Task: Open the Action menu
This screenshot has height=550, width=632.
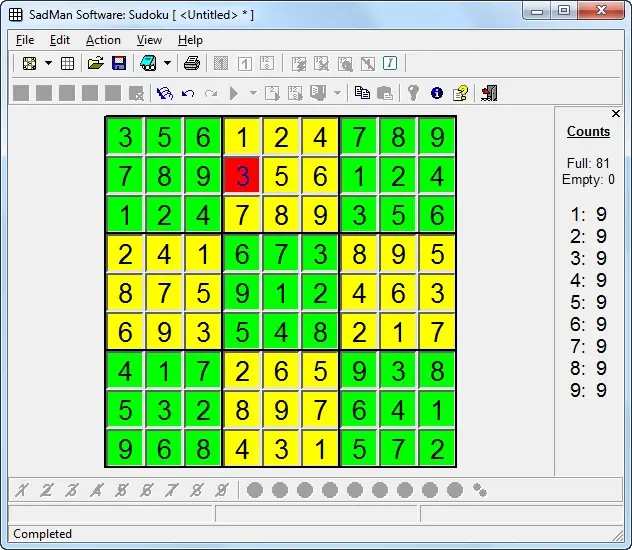Action: pyautogui.click(x=103, y=40)
